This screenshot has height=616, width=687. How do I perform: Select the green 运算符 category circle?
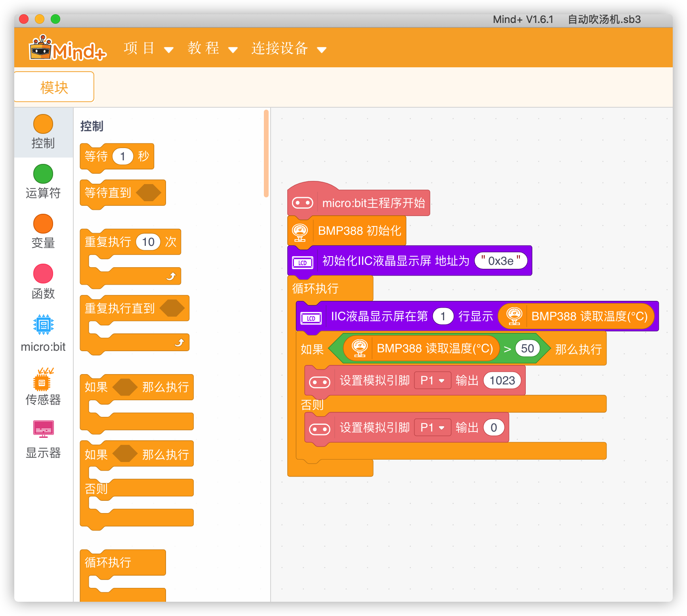point(43,174)
